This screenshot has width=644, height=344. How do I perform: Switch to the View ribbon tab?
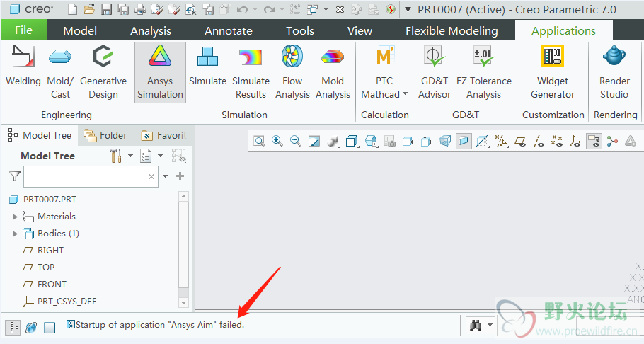(360, 31)
